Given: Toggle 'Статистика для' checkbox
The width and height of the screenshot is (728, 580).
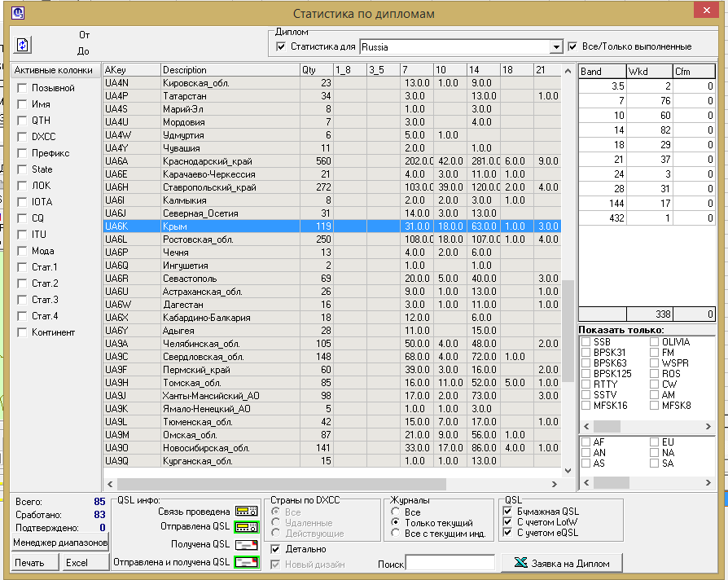Looking at the screenshot, I should point(282,47).
